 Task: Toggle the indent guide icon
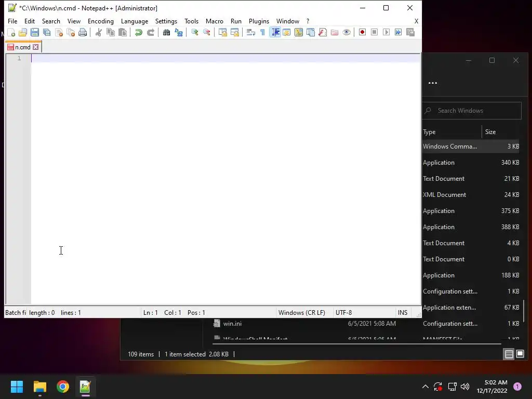click(275, 32)
